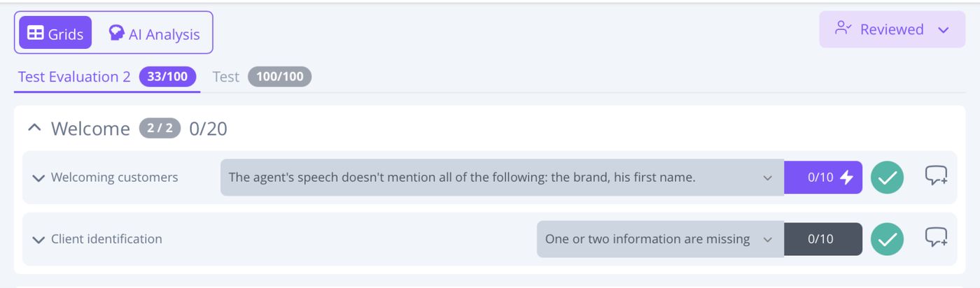Click the 33/100 score badge
Screen dimensions: 980x288
[167, 77]
